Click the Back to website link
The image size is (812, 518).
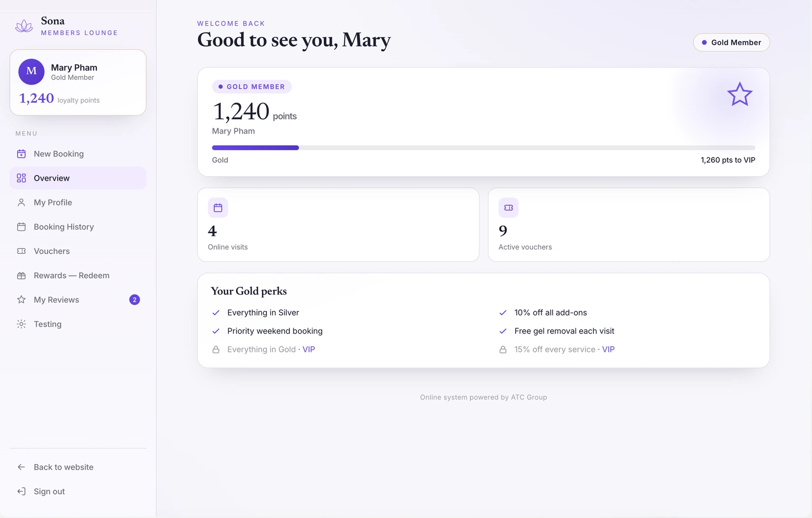coord(78,467)
